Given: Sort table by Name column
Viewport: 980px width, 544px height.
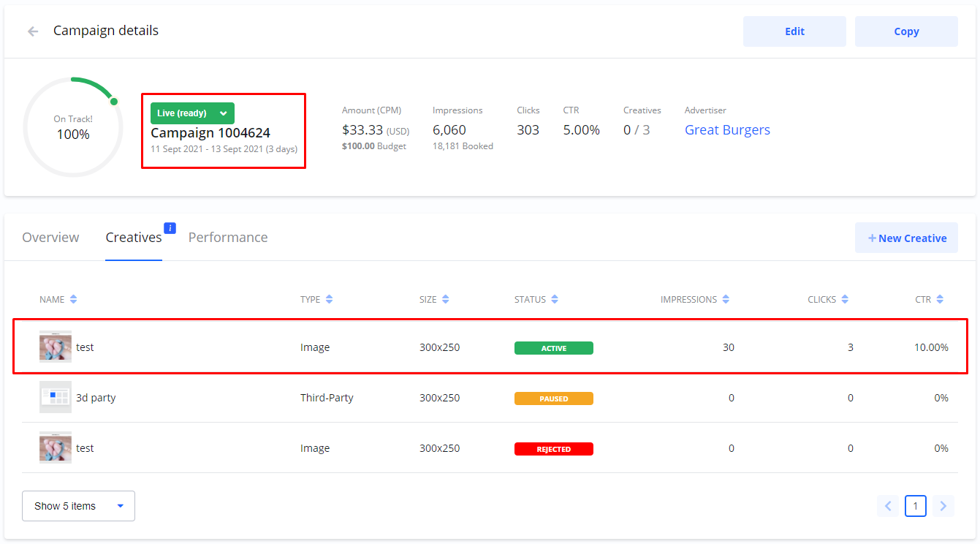Looking at the screenshot, I should pyautogui.click(x=73, y=300).
